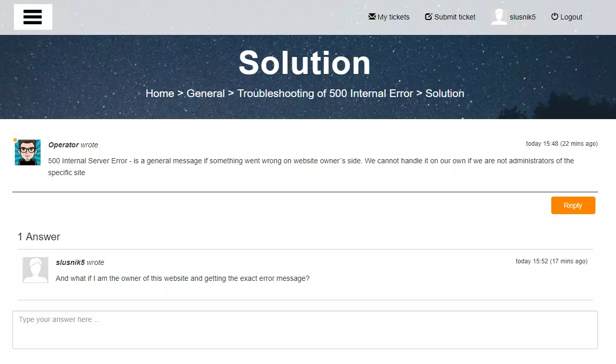The image size is (616, 364).
Task: Click the slusnik5 username in the header
Action: (522, 16)
